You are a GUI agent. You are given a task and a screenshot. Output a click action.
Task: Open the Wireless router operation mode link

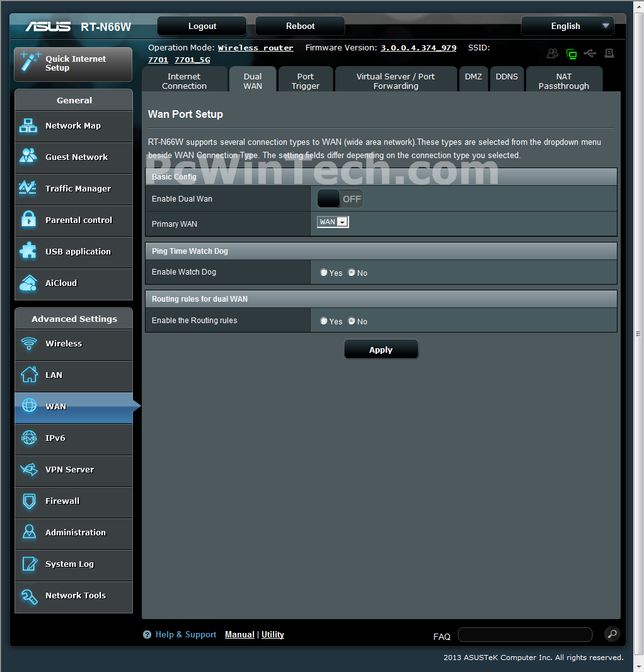256,48
